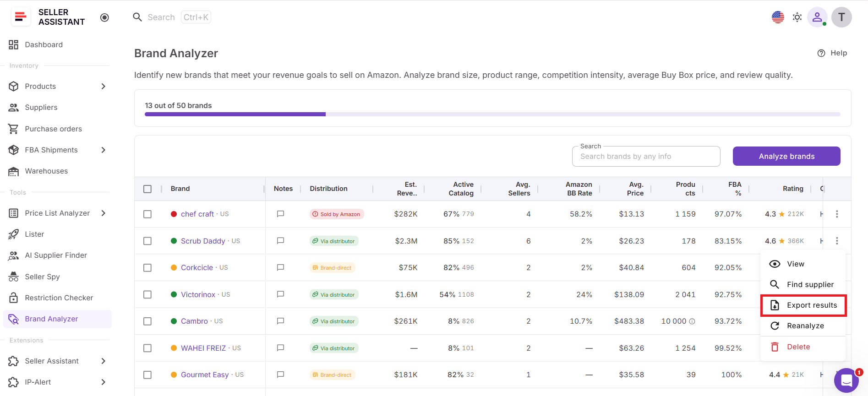
Task: Expand the Seller Assistant extensions chevron
Action: point(104,361)
